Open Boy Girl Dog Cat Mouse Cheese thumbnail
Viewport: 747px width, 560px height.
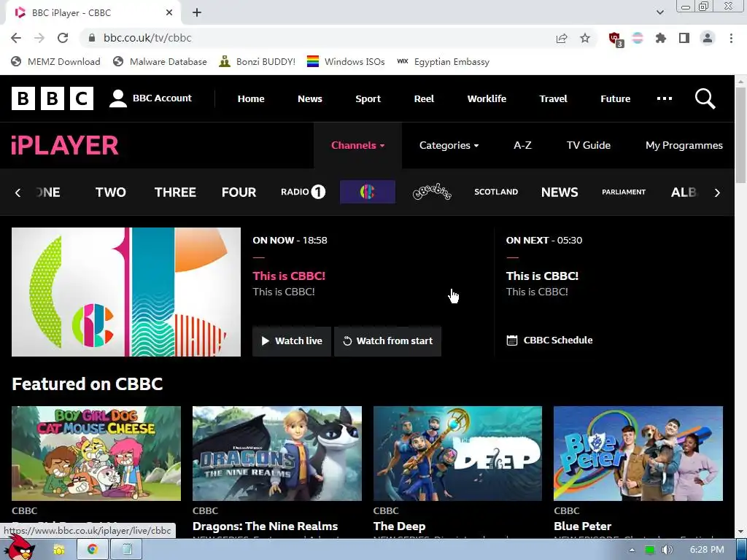[x=96, y=454]
